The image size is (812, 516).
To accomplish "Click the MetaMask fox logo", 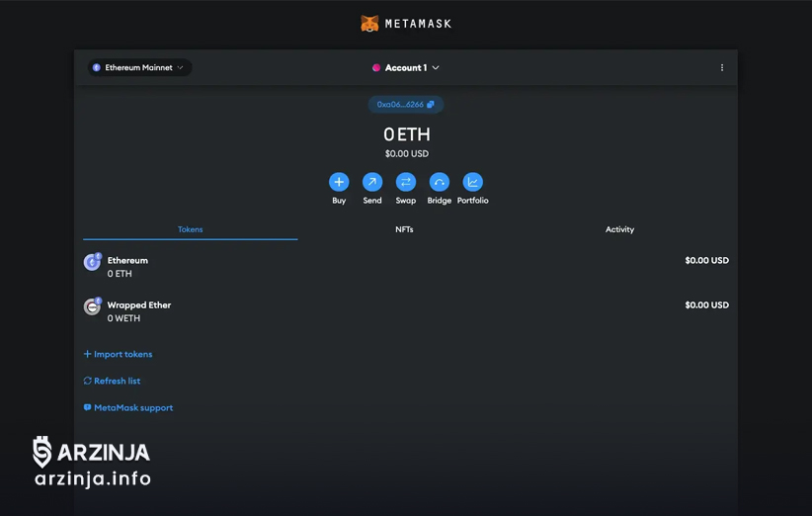I will 369,24.
